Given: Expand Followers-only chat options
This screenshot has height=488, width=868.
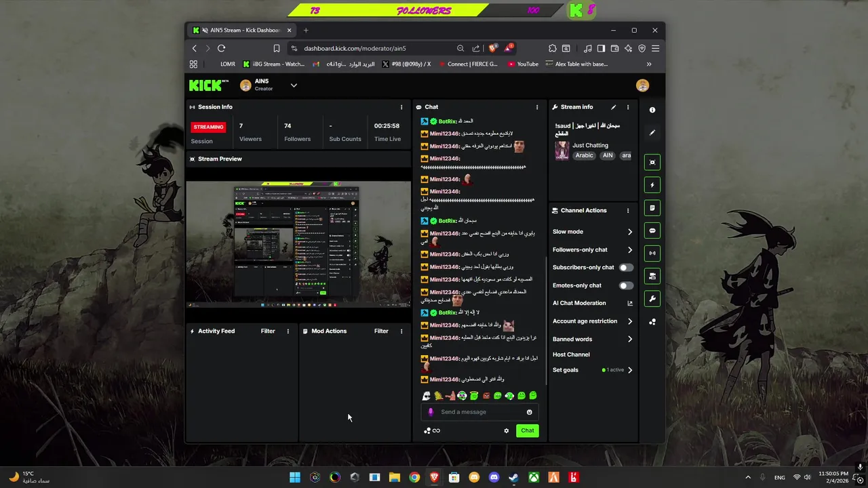Looking at the screenshot, I should pyautogui.click(x=630, y=250).
